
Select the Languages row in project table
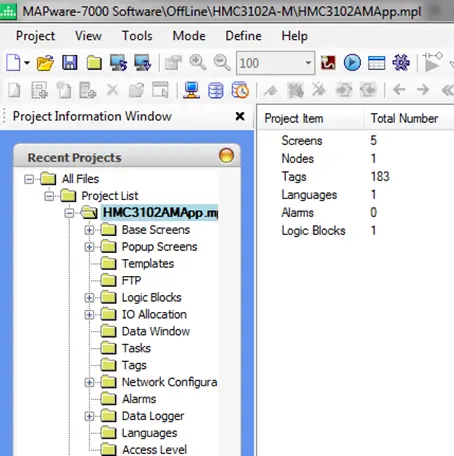tap(309, 195)
